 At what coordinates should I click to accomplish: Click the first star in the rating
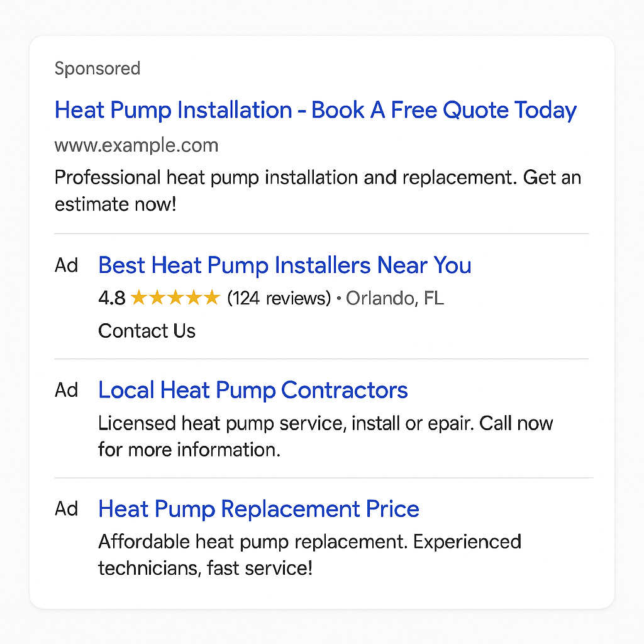137,297
